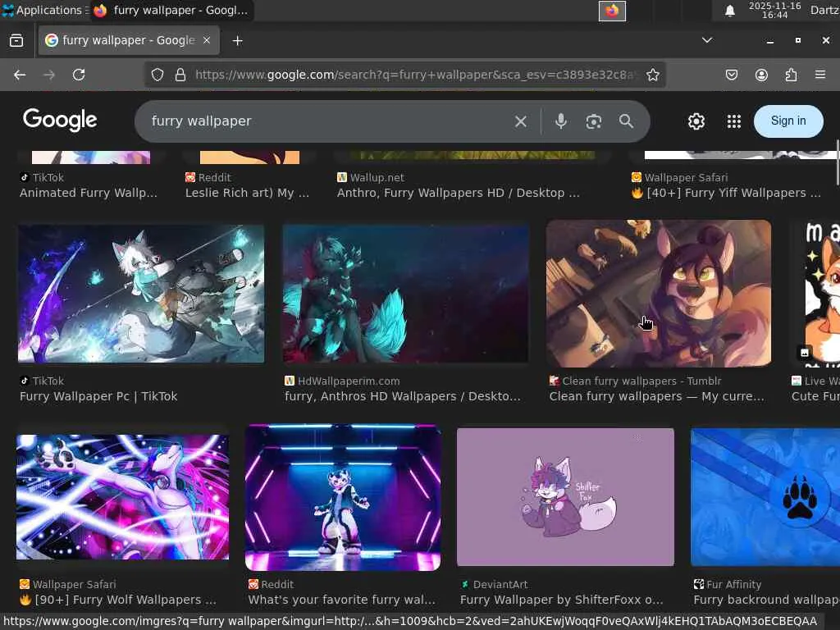Viewport: 840px width, 630px height.
Task: Click the Firefox taskbar window button
Action: click(171, 10)
